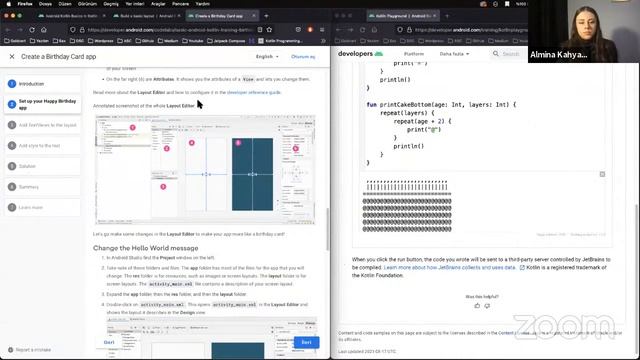Go back in the right Firefox window
Screen dimensions: 640x360
pyautogui.click(x=338, y=30)
